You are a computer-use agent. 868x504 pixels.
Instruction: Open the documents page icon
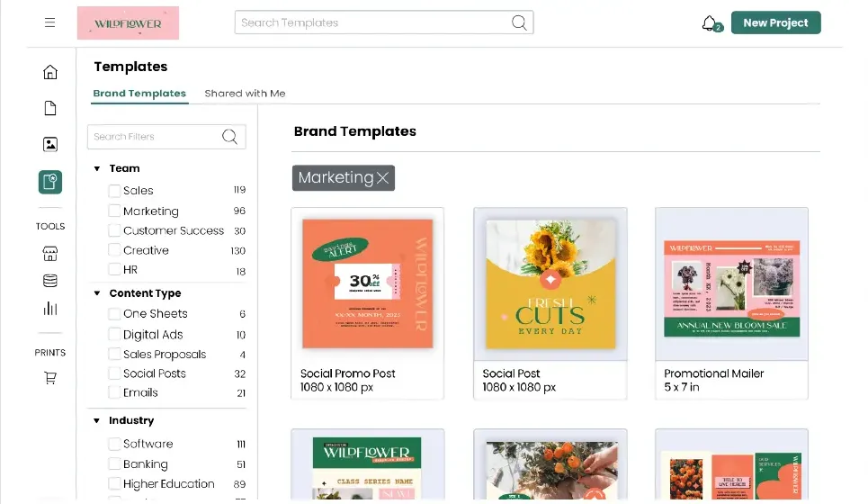50,109
